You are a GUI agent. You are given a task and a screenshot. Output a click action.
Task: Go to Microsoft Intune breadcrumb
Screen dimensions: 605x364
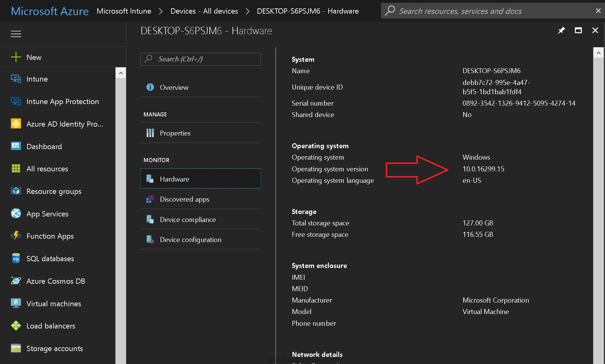[x=124, y=11]
